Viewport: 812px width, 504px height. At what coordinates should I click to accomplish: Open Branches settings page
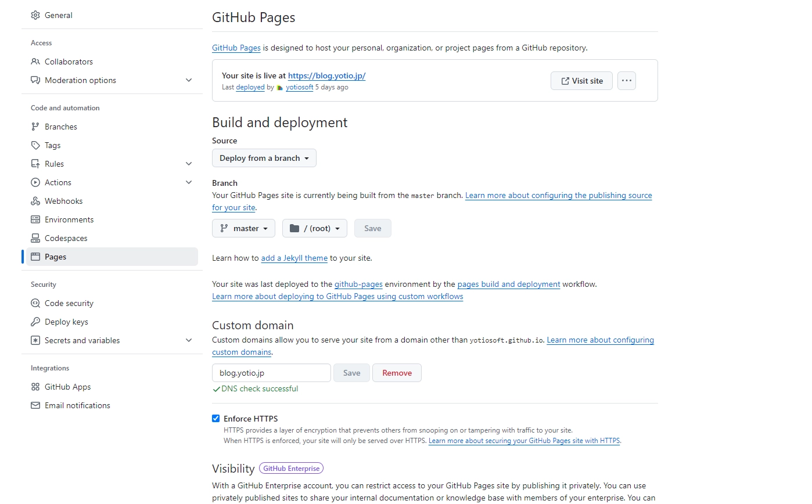112,127
